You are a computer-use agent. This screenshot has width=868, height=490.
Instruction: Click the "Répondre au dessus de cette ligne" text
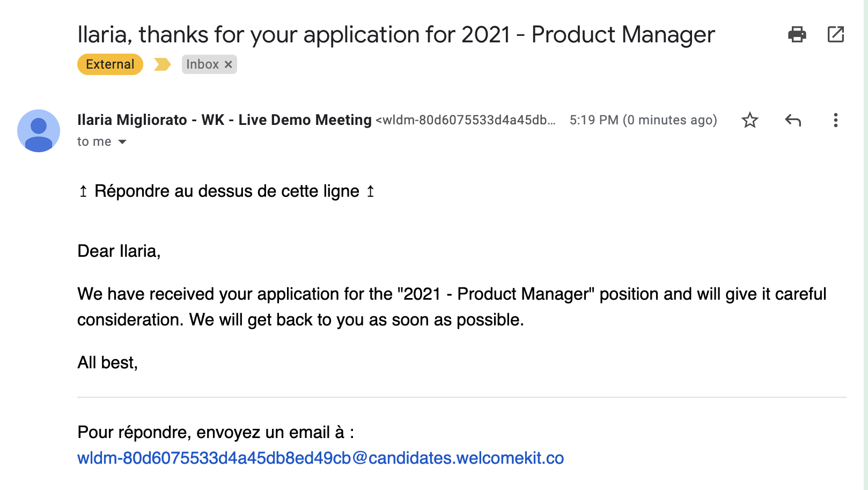(226, 191)
